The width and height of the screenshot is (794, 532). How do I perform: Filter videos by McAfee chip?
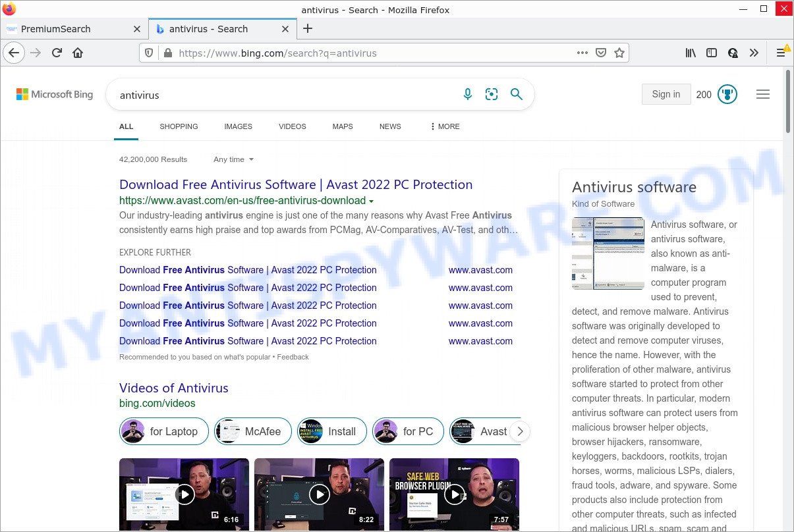click(253, 431)
